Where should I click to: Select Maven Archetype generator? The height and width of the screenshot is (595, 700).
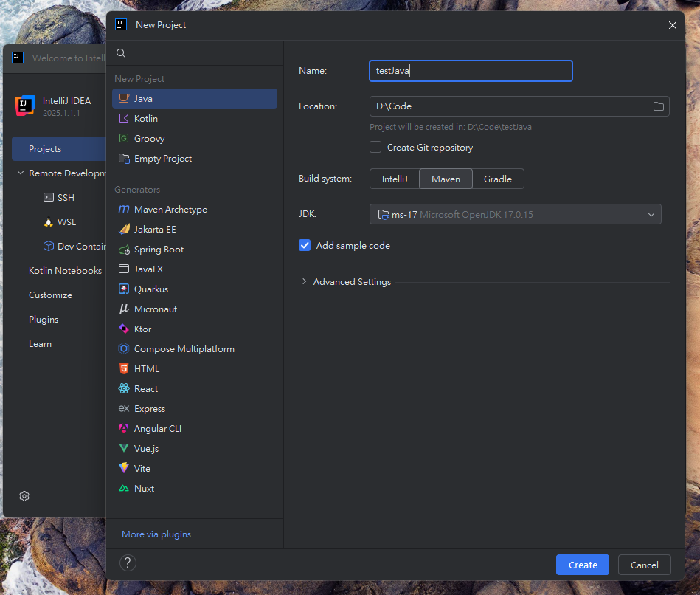point(170,210)
